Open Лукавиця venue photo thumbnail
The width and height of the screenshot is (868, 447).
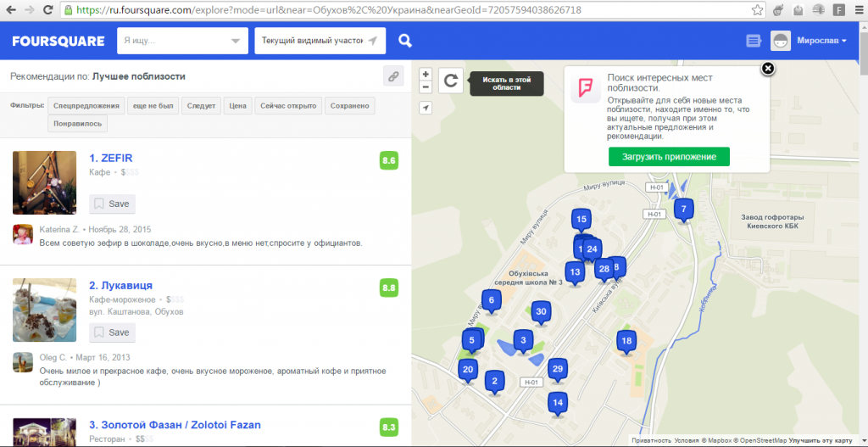pyautogui.click(x=44, y=310)
